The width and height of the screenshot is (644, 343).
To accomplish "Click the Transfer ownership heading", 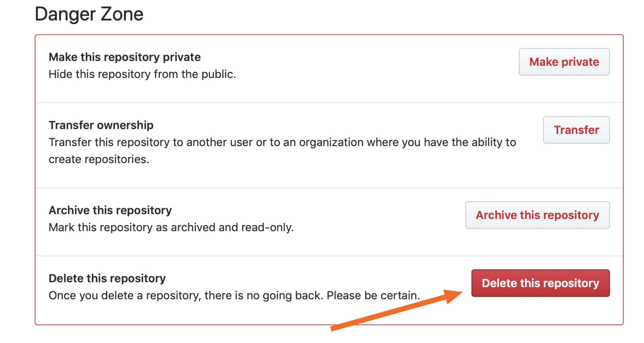I will pos(101,125).
